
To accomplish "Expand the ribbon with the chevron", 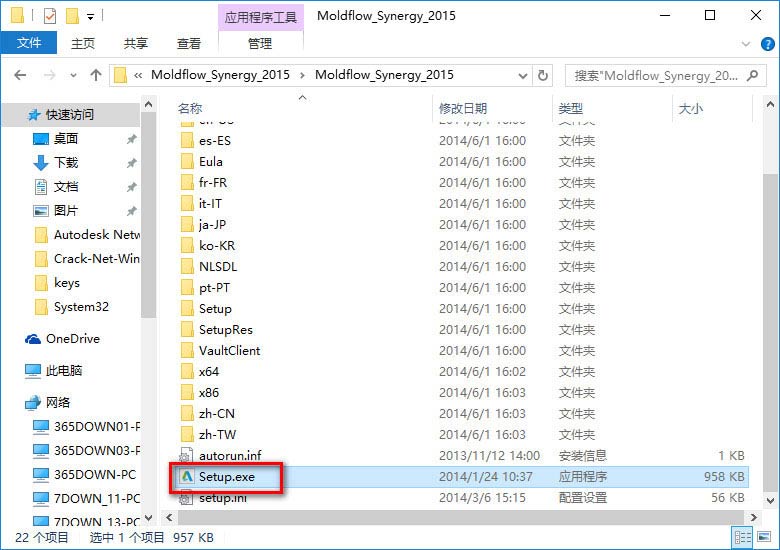I will [x=746, y=44].
